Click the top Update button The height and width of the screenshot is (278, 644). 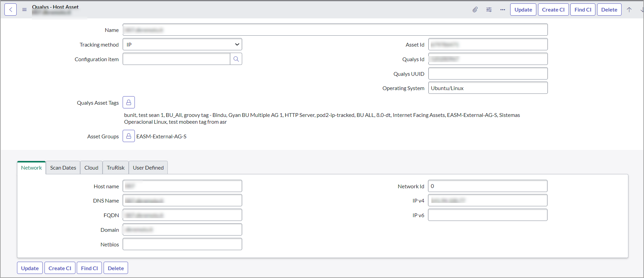tap(523, 10)
